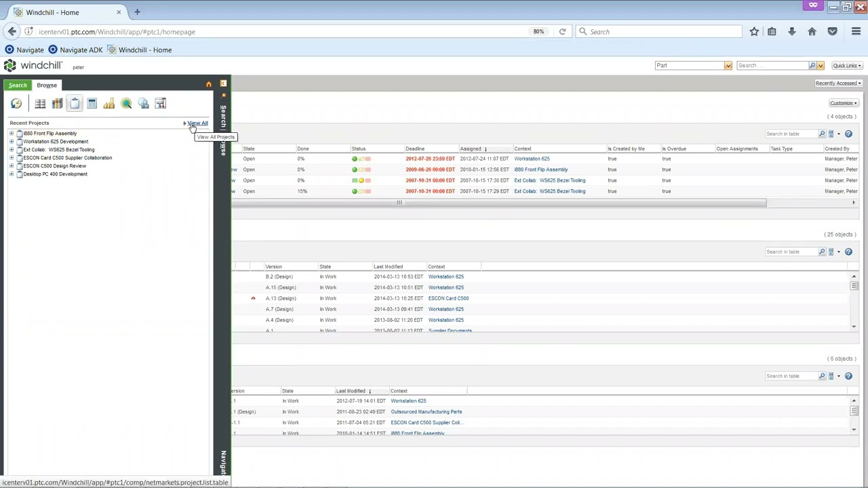Open the Outsourced Manufacturing Parts link

click(426, 411)
